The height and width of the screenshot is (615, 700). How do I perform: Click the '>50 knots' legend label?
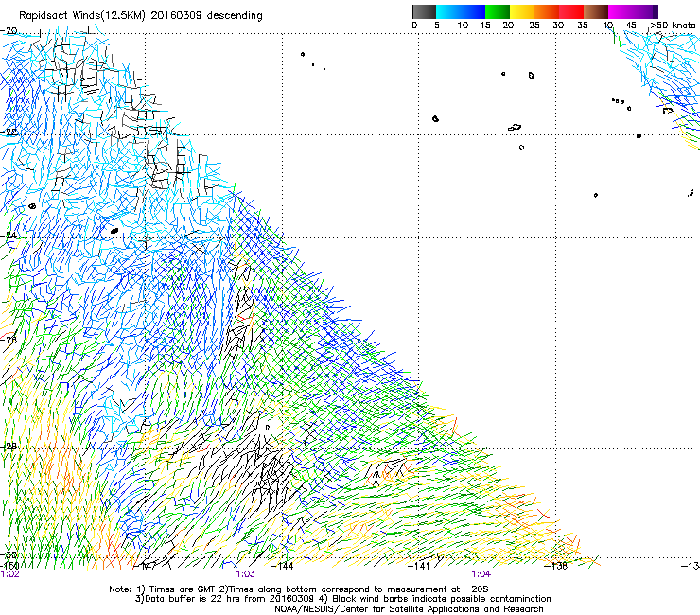673,25
